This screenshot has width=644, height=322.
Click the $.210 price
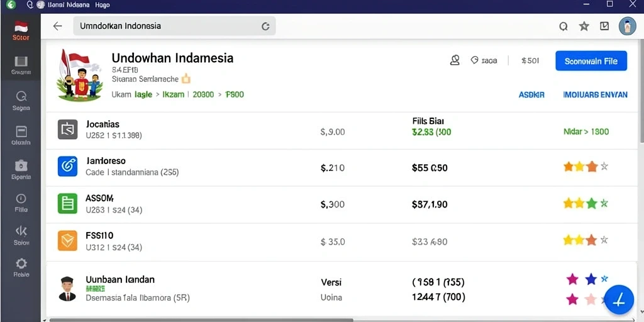332,168
